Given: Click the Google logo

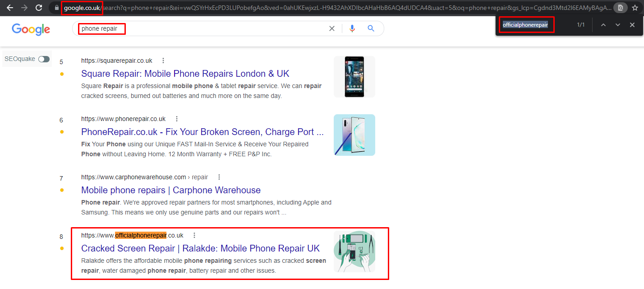Looking at the screenshot, I should (31, 29).
